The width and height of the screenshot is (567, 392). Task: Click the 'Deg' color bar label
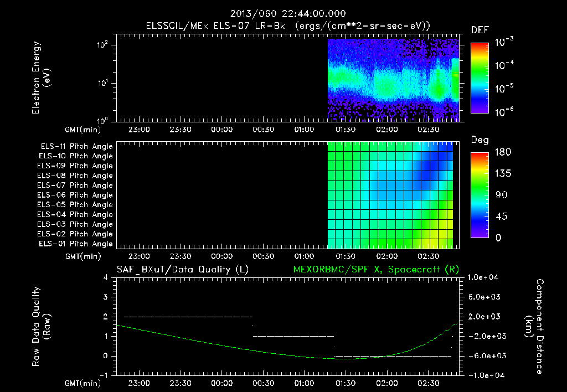click(480, 140)
